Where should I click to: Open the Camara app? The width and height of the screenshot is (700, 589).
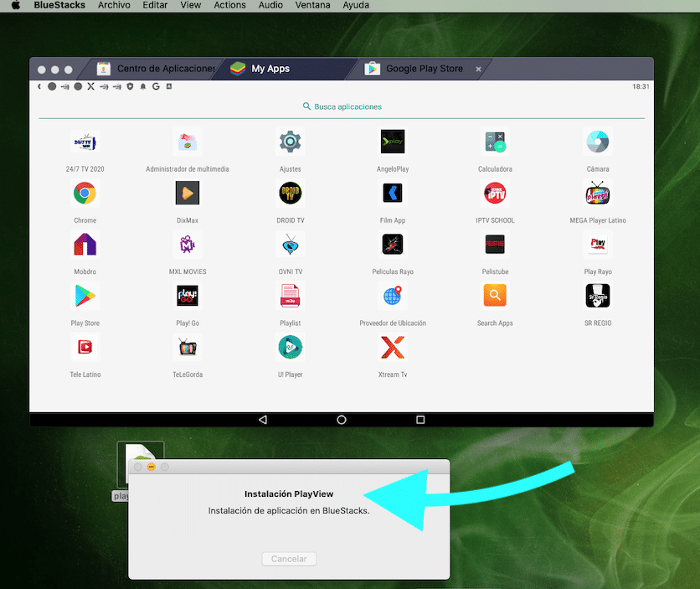[x=597, y=142]
